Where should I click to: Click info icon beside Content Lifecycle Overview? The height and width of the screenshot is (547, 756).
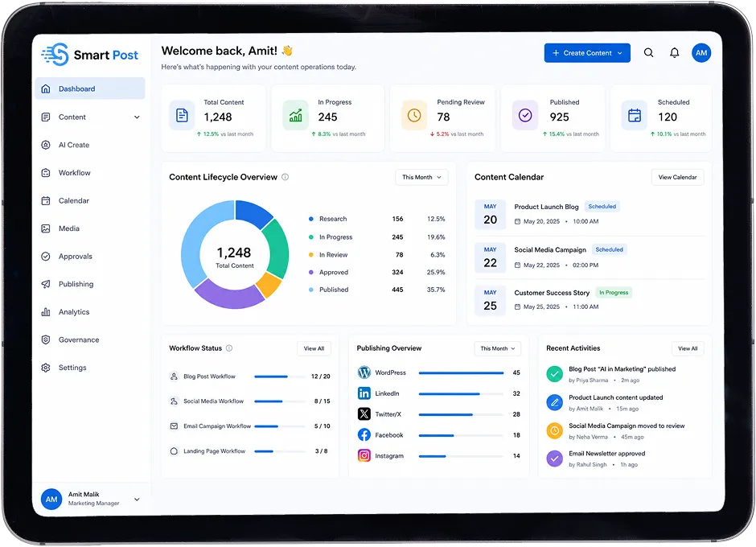pyautogui.click(x=285, y=177)
